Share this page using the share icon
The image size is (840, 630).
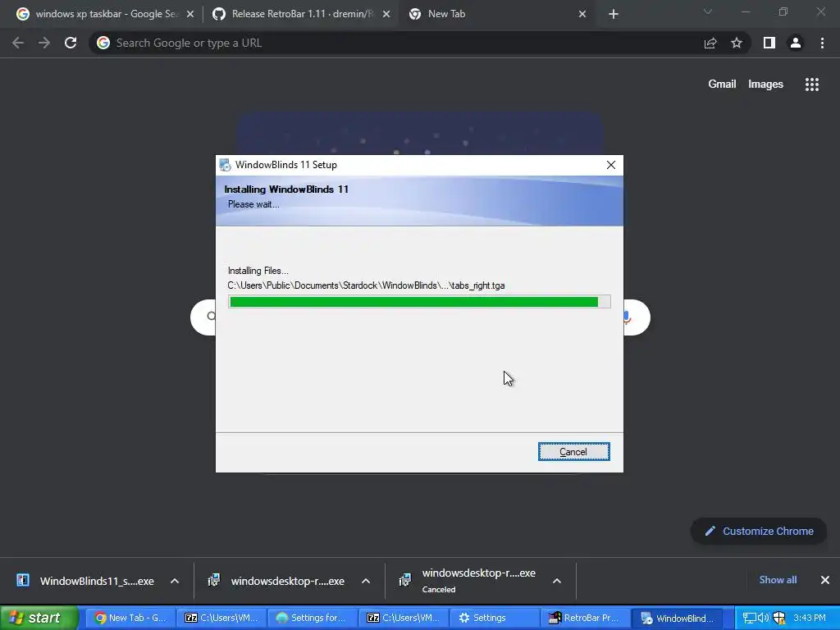(710, 43)
